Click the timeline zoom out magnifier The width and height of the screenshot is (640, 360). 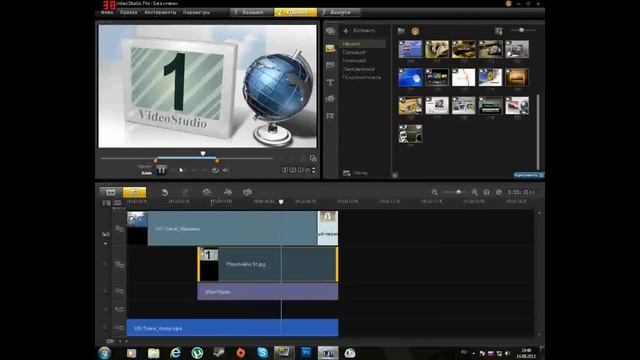click(435, 192)
